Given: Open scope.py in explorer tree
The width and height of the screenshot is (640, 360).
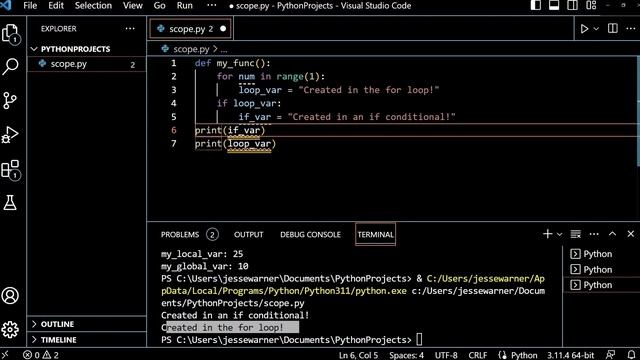Looking at the screenshot, I should click(87, 64).
